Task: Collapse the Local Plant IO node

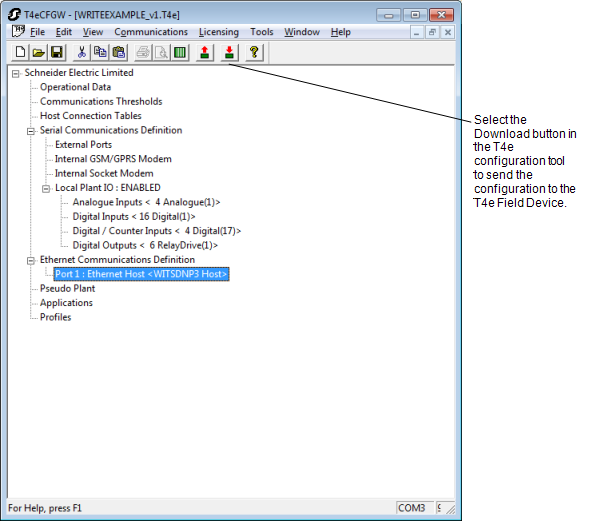Action: (x=46, y=189)
